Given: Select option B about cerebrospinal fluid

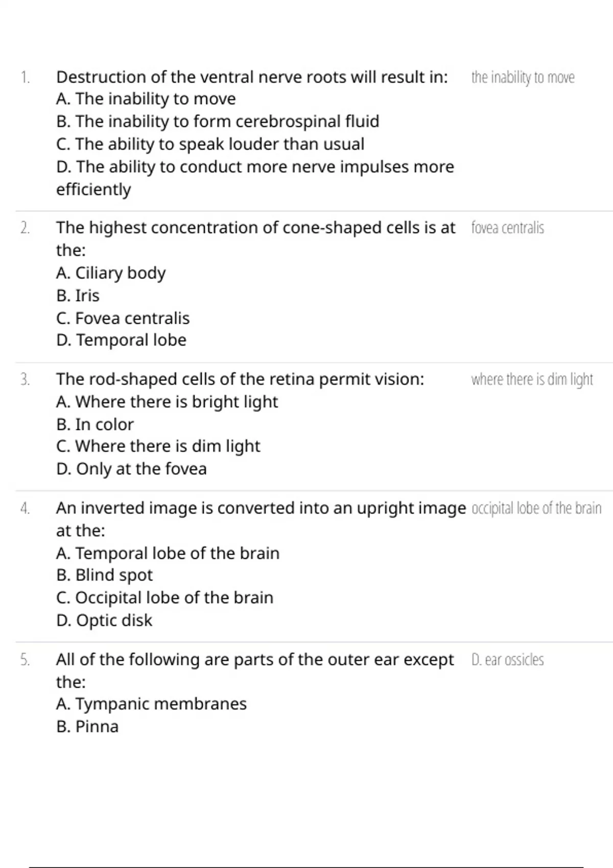Looking at the screenshot, I should 218,122.
